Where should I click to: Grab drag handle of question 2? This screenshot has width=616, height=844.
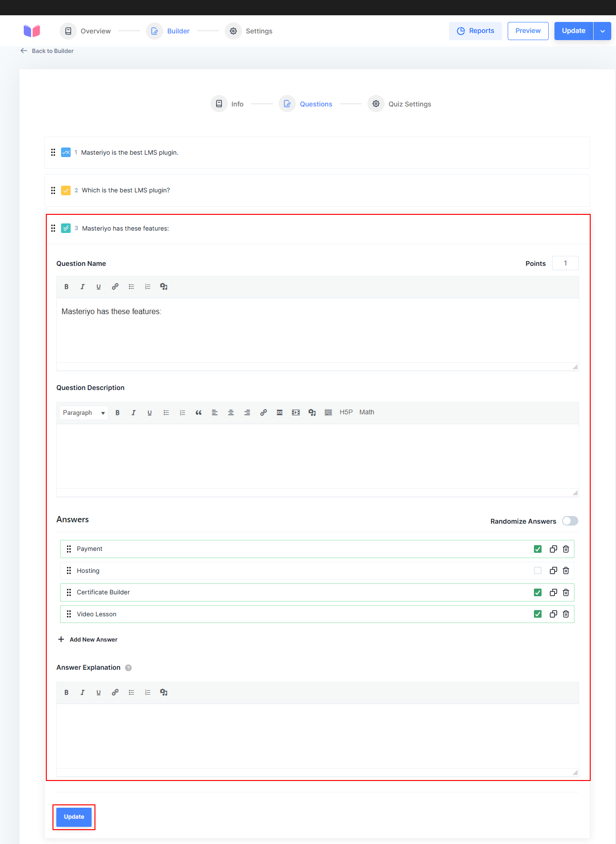point(53,190)
